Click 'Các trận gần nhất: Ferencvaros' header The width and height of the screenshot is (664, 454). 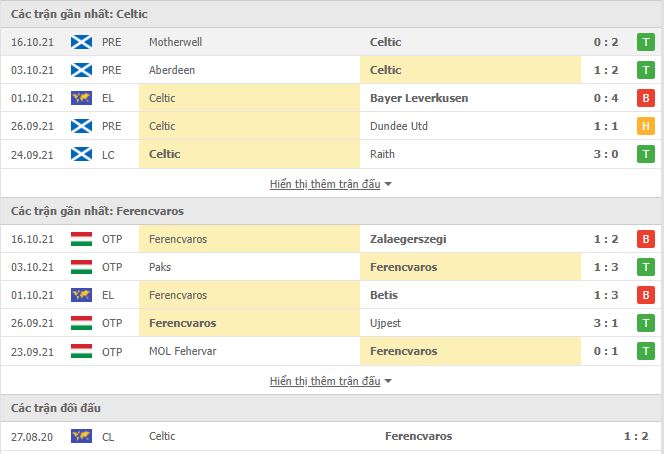[97, 211]
